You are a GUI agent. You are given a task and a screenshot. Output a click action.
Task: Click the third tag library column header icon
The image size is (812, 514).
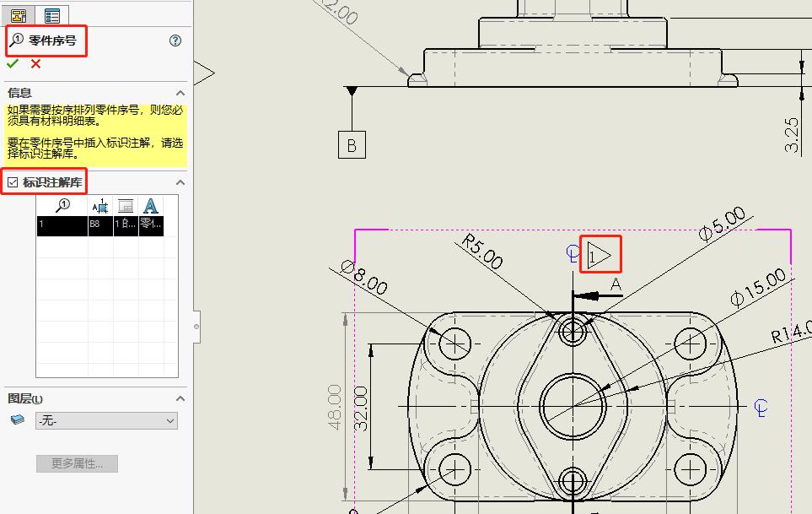(126, 206)
